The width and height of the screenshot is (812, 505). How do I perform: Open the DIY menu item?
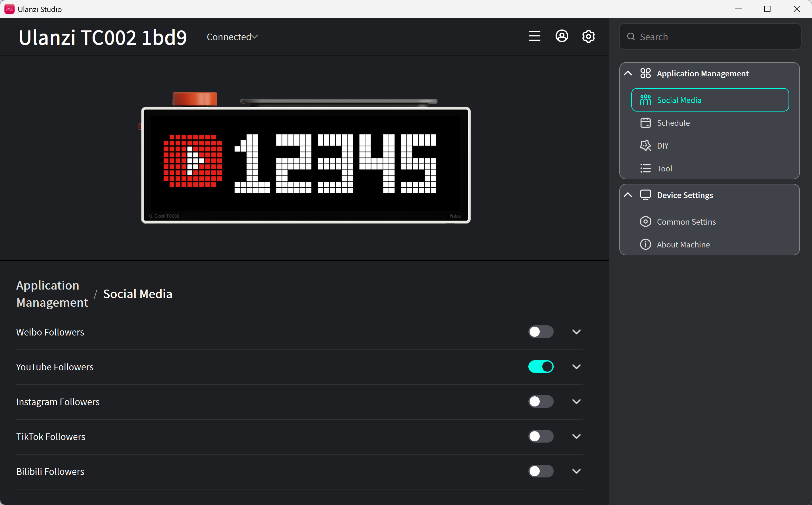[710, 145]
